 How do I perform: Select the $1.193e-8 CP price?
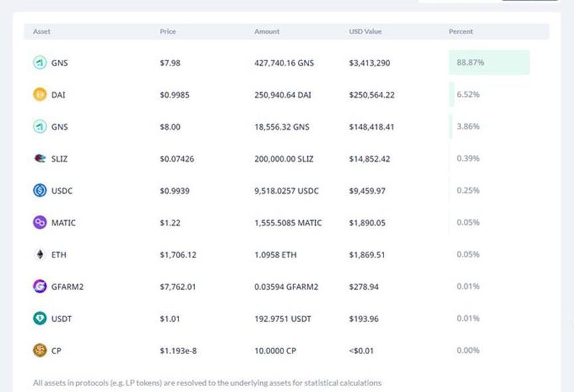point(179,351)
